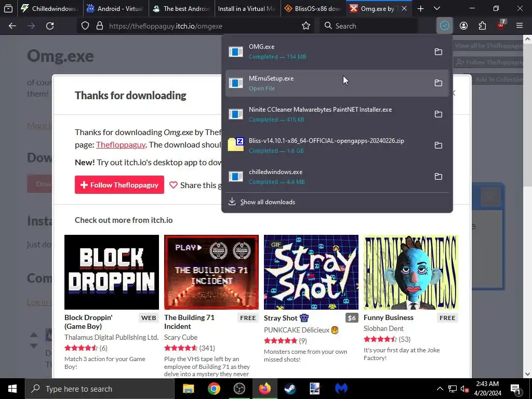Click the Firefox downloads toolbar button
Screen dimensions: 532x399
coord(445,26)
